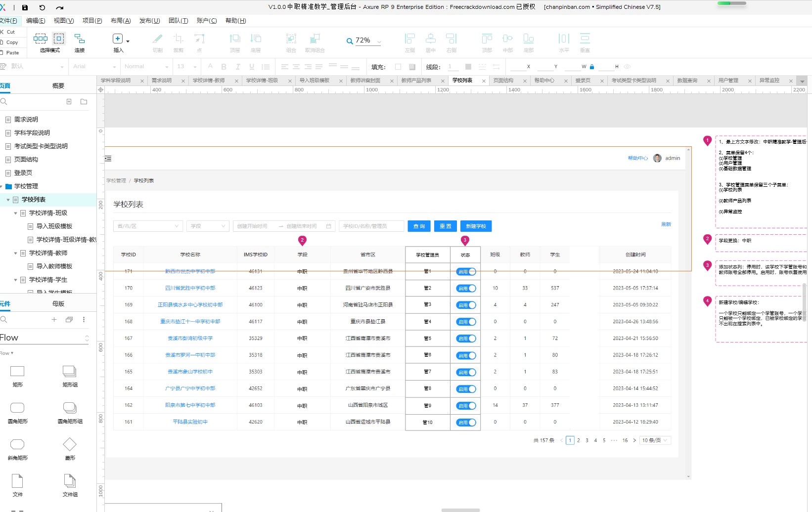Click the fill color swatch checkbox
Image resolution: width=812 pixels, height=512 pixels.
tap(398, 67)
